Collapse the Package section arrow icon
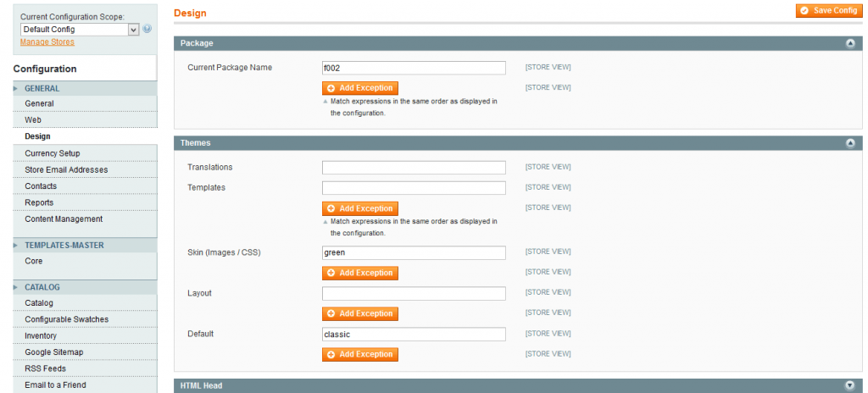Image resolution: width=868 pixels, height=393 pixels. click(850, 43)
